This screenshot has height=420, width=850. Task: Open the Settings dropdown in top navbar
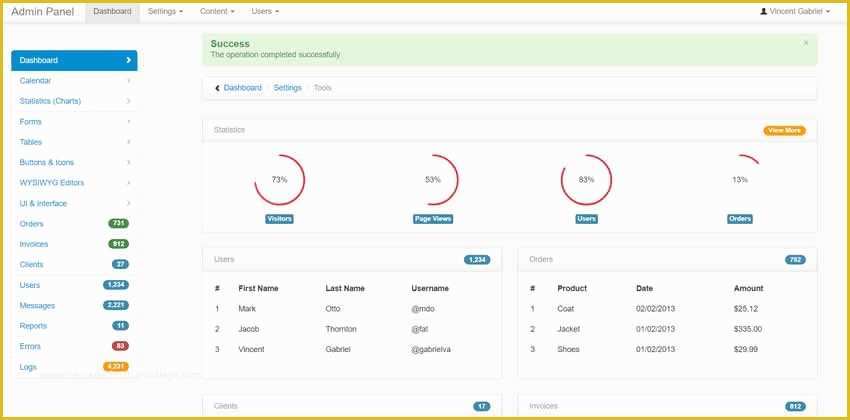pos(165,11)
